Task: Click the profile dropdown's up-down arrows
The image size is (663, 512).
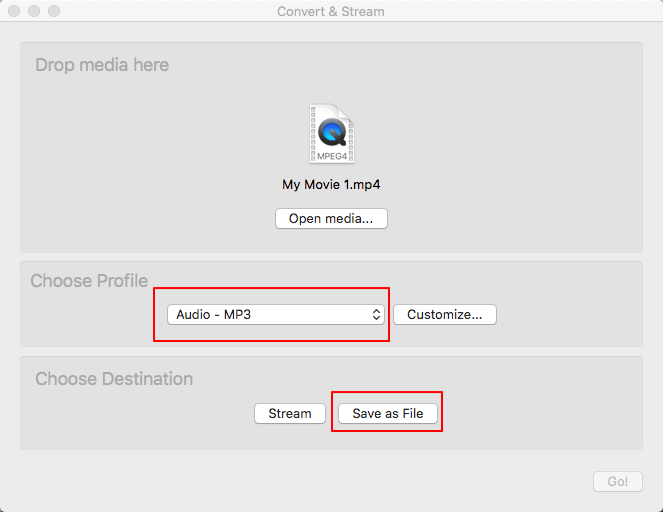Action: pyautogui.click(x=376, y=314)
